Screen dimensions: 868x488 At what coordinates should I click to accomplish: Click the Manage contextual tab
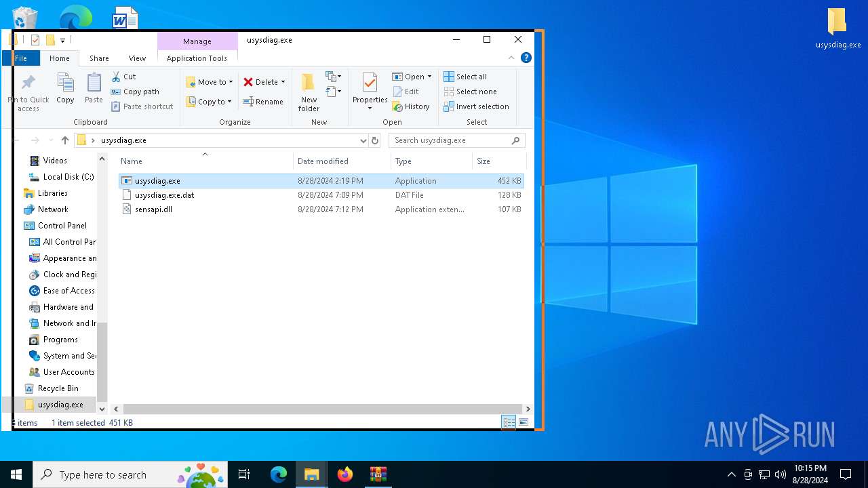coord(197,41)
